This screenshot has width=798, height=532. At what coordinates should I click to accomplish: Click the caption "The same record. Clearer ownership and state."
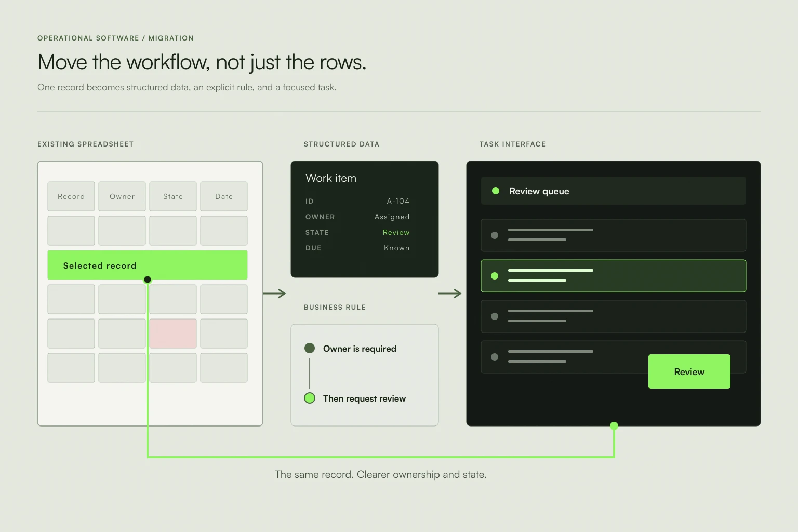pos(380,474)
